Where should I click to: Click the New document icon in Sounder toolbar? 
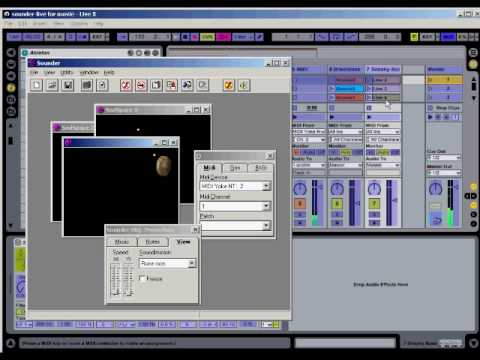(36, 85)
